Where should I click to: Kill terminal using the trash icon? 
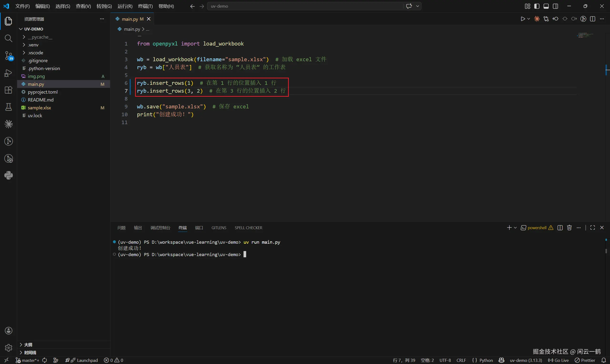[x=569, y=228]
